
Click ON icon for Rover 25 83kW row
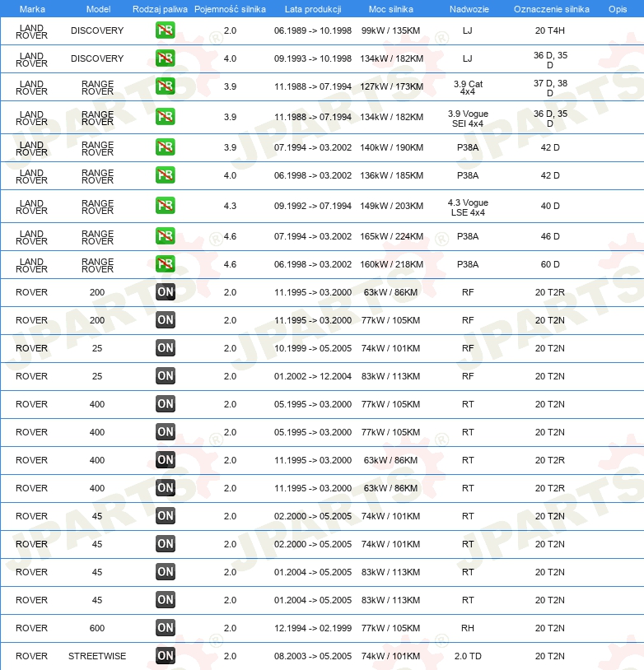[x=165, y=376]
